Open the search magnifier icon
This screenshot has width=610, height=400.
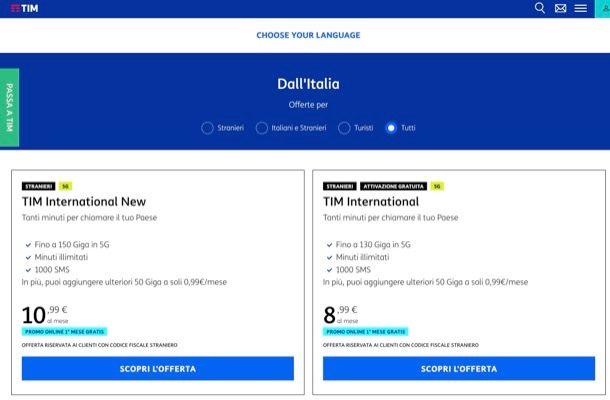point(540,8)
